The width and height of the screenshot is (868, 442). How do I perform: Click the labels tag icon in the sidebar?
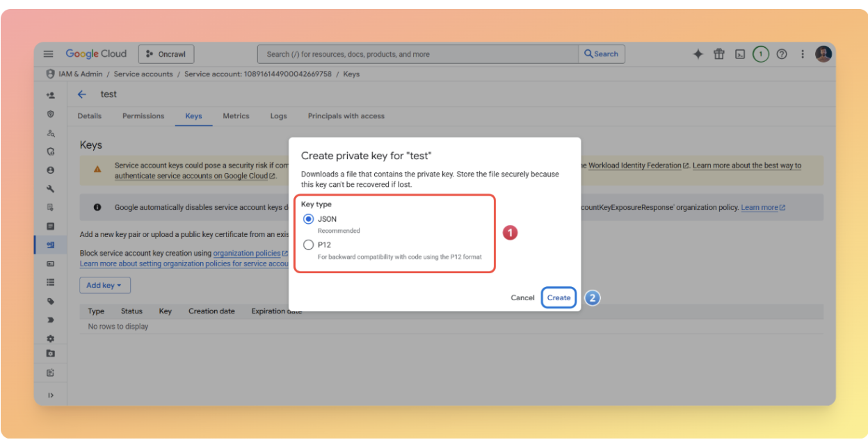pyautogui.click(x=51, y=301)
